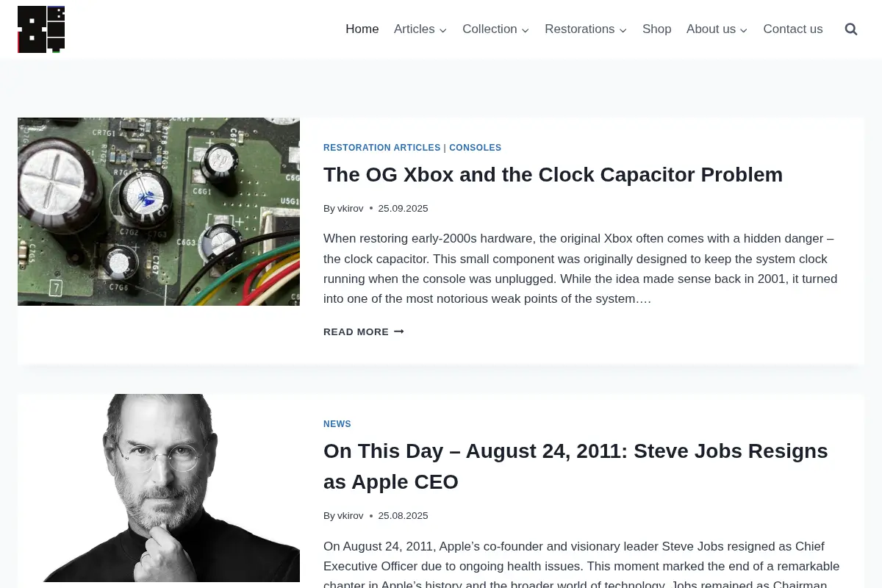Screen dimensions: 882x588
Task: Open the Restoration Articles category link
Action: tap(382, 148)
